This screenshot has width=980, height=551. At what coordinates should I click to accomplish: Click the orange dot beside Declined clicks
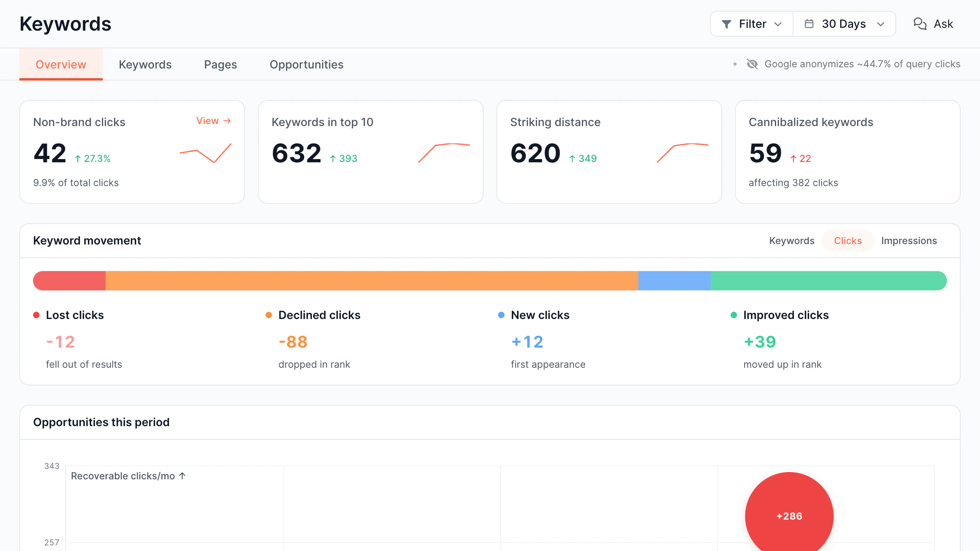point(269,315)
